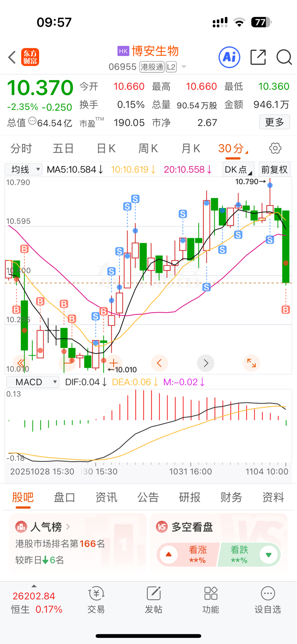Screen dimensions: 297x644
Task: Tap the L2 level badge
Action: click(171, 67)
